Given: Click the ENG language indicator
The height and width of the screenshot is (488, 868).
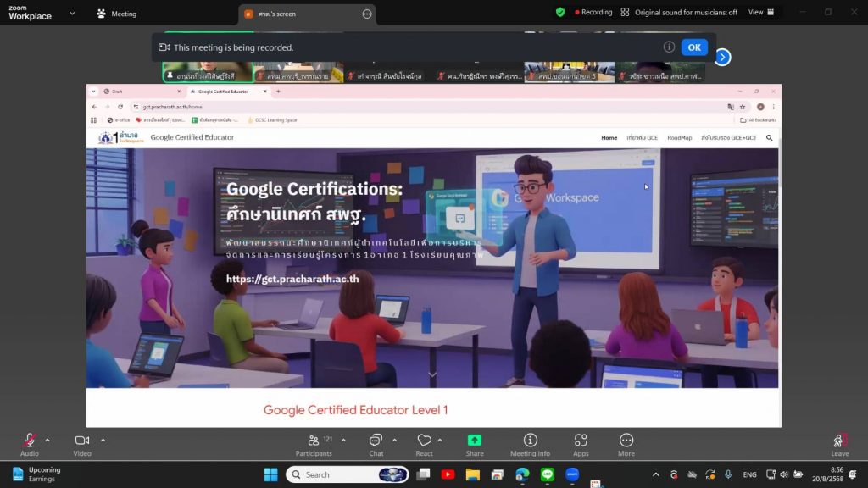Looking at the screenshot, I should pyautogui.click(x=749, y=474).
